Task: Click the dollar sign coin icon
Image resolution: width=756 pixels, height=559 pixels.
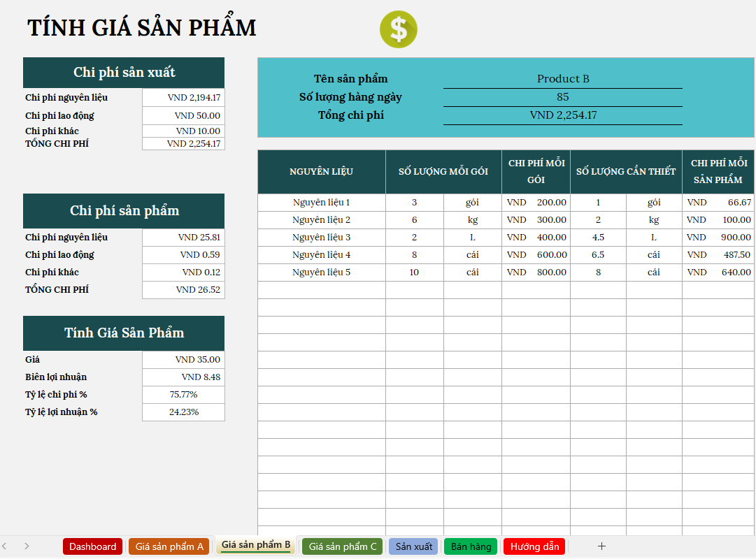Action: tap(399, 30)
